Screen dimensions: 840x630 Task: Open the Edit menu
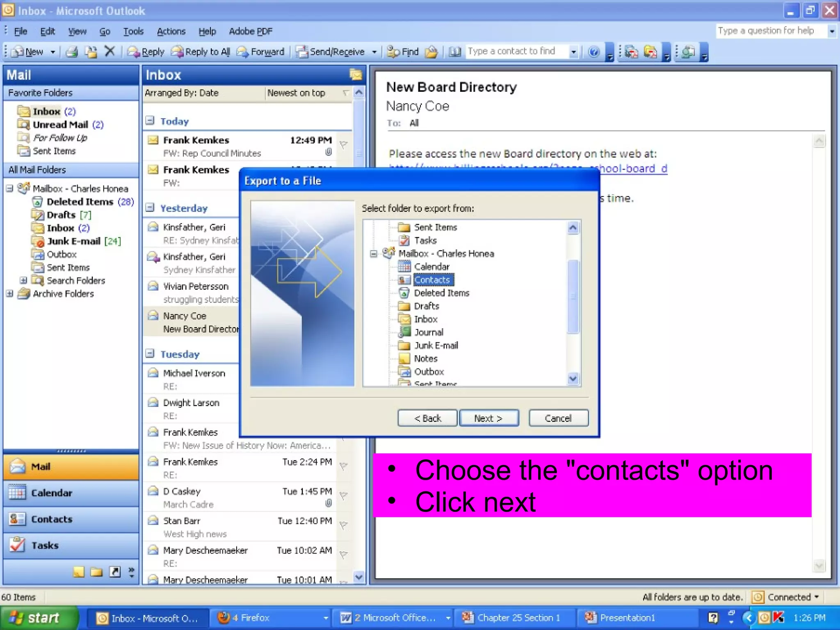48,31
